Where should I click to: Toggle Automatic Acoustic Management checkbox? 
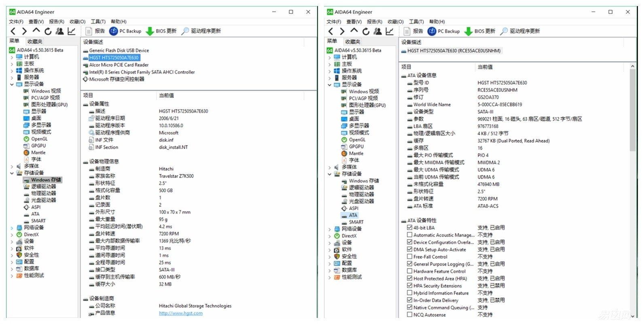pos(409,235)
